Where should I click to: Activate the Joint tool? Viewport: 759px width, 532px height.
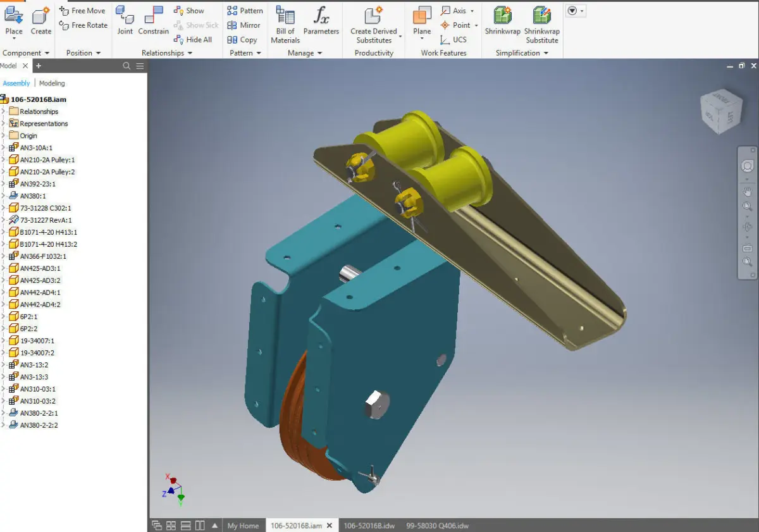tap(125, 21)
